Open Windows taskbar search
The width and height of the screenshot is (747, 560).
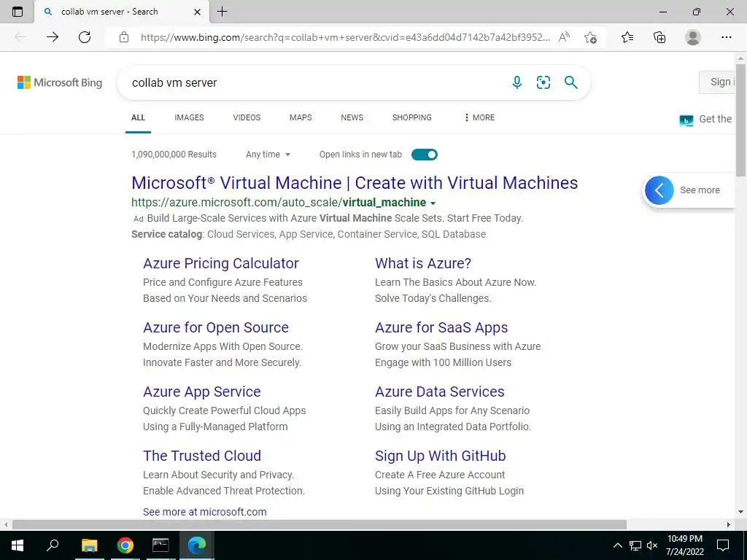click(x=53, y=545)
